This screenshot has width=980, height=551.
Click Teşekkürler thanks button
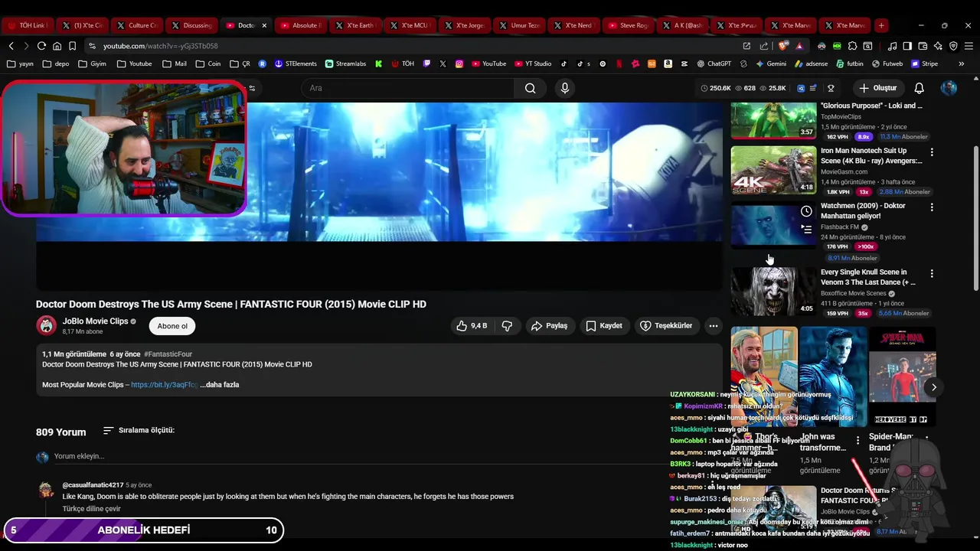point(666,326)
